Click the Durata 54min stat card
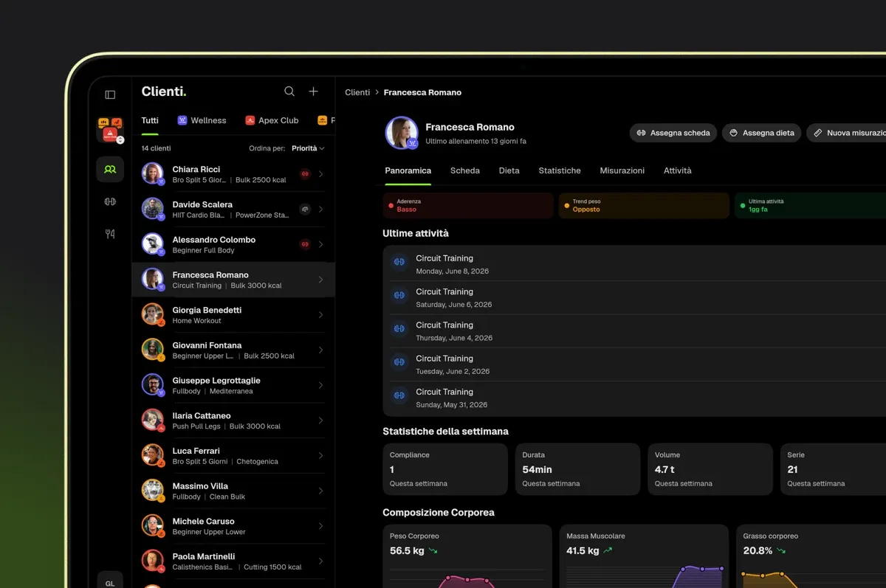The image size is (886, 588). (577, 469)
